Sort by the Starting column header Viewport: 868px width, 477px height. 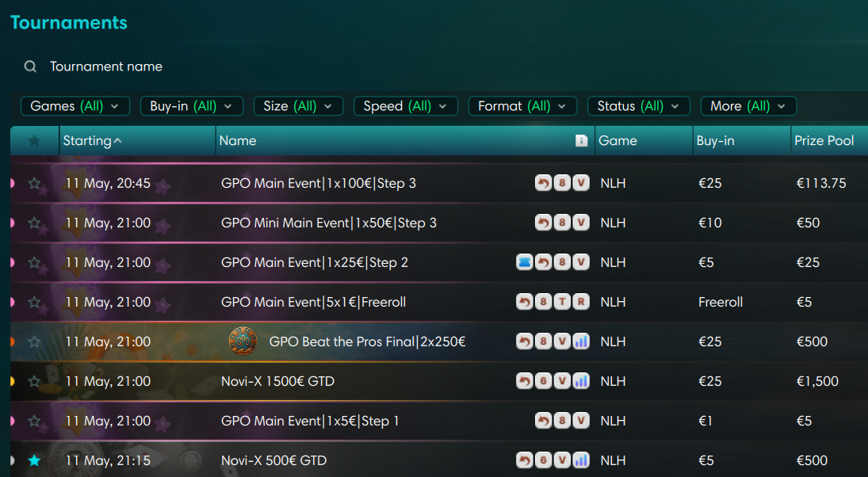pyautogui.click(x=92, y=140)
